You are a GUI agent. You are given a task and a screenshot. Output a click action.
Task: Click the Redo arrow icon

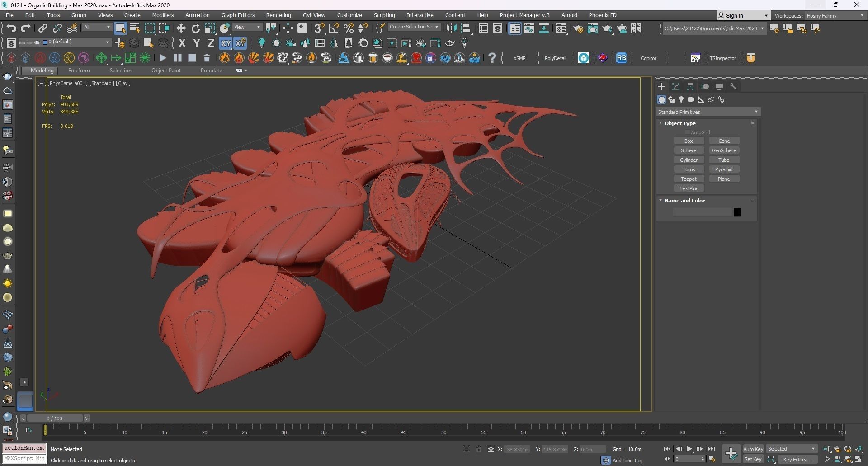(26, 28)
